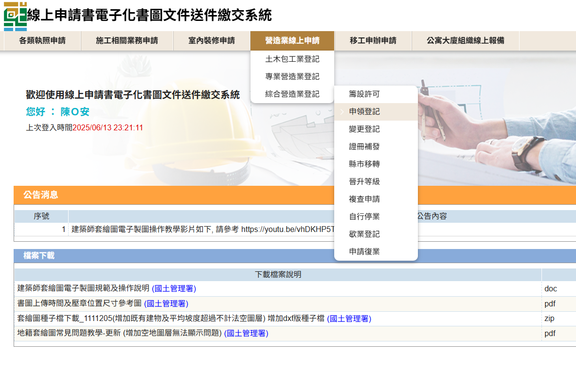Choose 縣市移轉 option

click(x=364, y=164)
